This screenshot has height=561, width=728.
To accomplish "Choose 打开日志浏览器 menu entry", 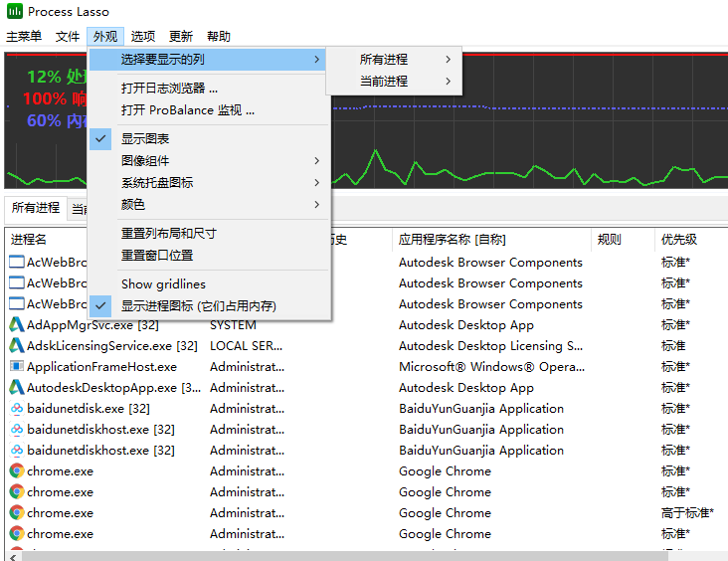I will pyautogui.click(x=209, y=89).
